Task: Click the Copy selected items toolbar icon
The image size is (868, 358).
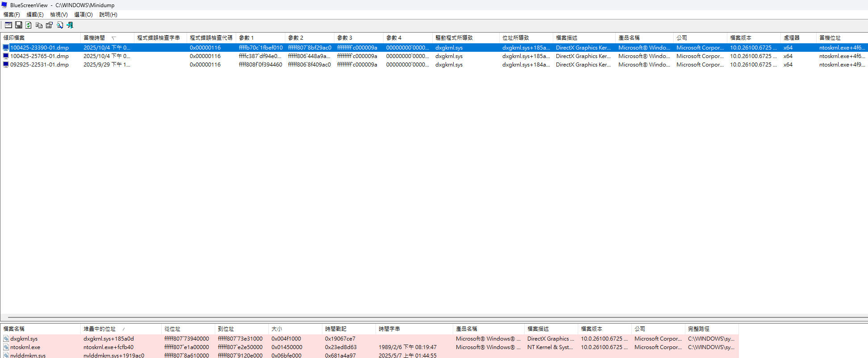Action: pyautogui.click(x=39, y=25)
